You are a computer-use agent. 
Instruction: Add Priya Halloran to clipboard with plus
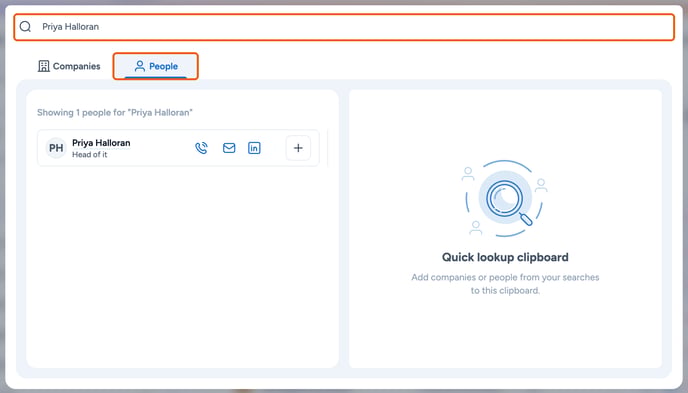click(x=298, y=148)
